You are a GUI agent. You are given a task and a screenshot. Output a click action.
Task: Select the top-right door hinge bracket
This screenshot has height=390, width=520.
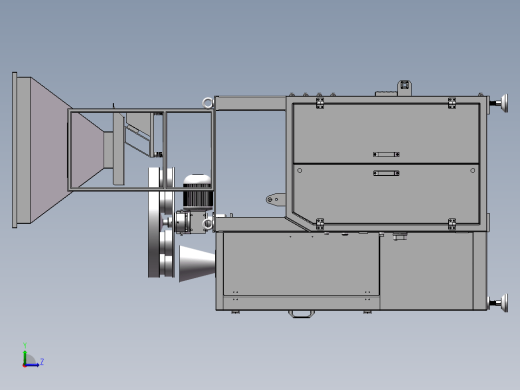coord(452,103)
